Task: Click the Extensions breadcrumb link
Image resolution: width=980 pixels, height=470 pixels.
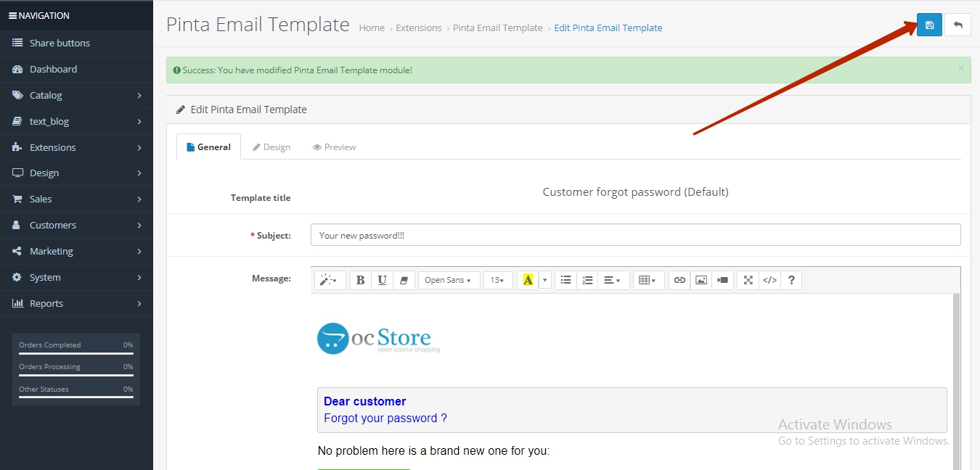Action: pos(418,28)
